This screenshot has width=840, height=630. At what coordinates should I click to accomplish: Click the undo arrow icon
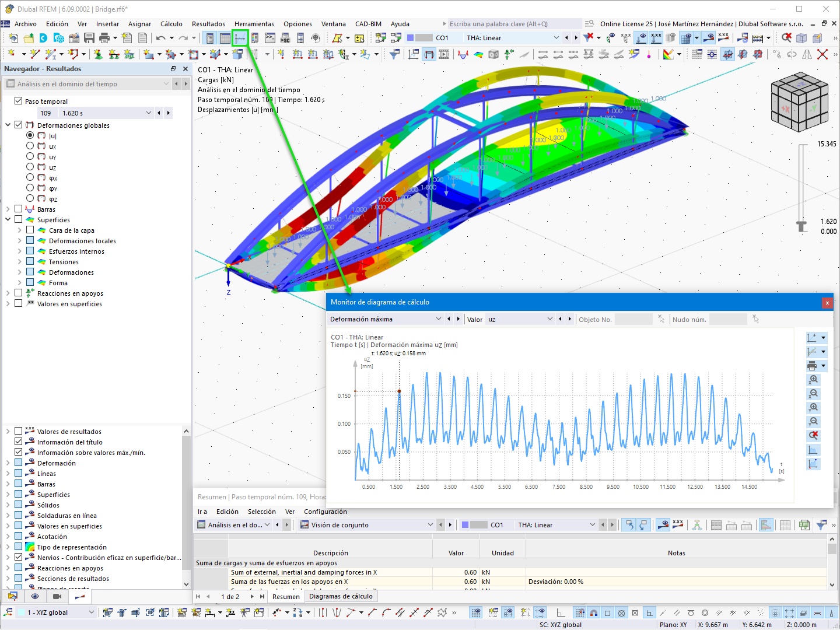[x=160, y=38]
